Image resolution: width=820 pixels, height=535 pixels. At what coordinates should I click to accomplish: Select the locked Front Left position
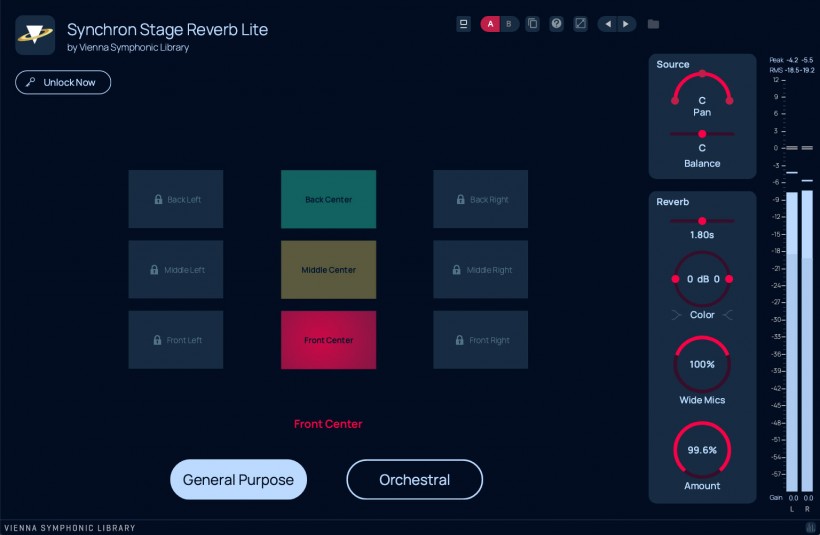point(176,340)
